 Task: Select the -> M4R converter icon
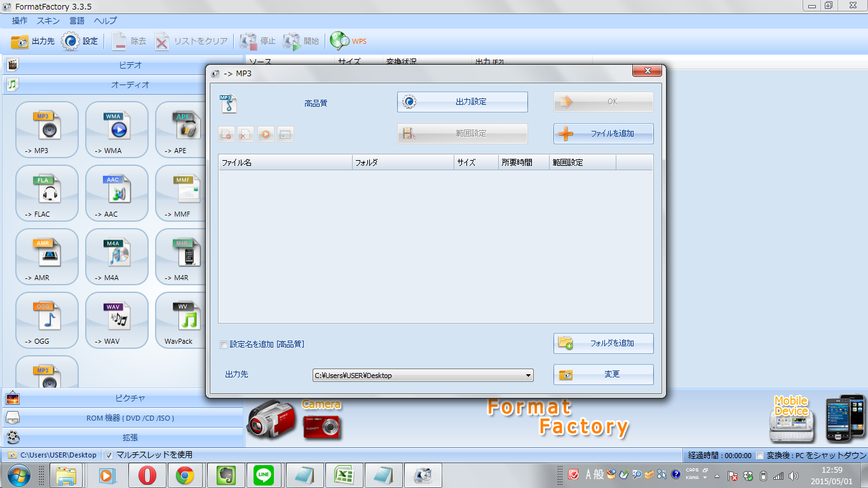point(180,257)
